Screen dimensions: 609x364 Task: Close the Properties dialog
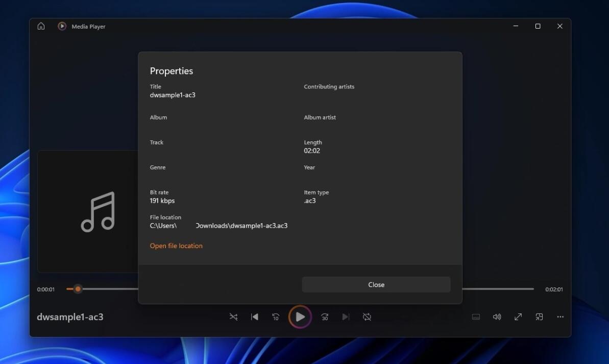point(376,285)
